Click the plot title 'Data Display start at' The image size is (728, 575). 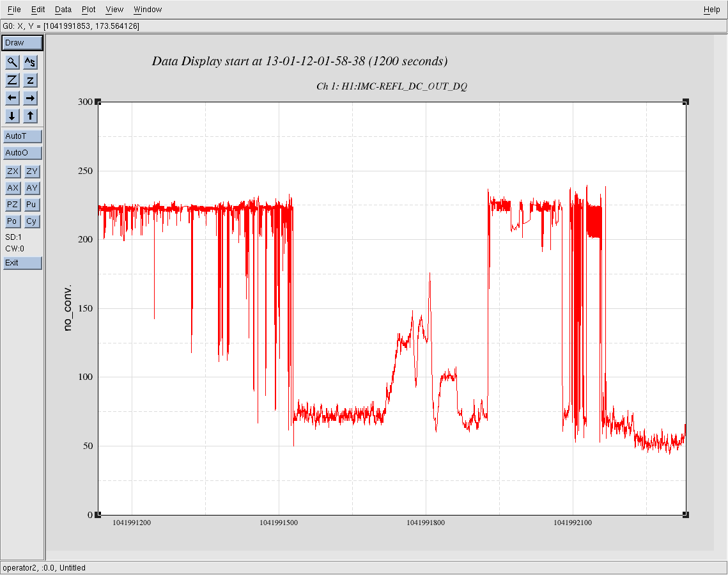[x=208, y=61]
